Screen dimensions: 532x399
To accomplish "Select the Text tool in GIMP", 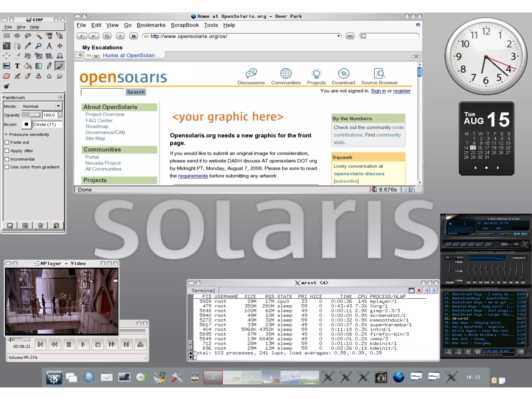I will (17, 66).
